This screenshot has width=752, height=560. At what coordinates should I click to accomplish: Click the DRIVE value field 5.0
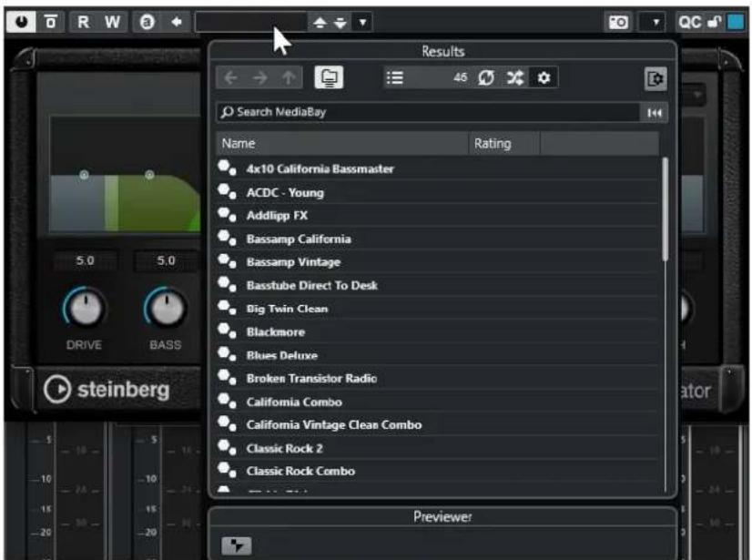point(85,261)
